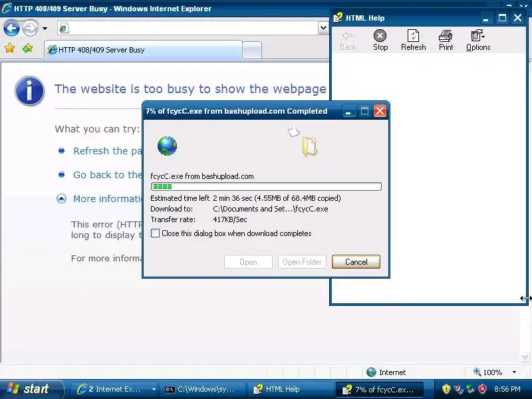Click the Internet Explorer Forward arrow button
Screen dimensions: 532x399
[30, 28]
